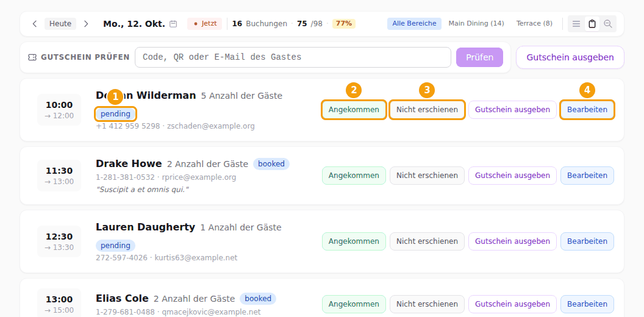
Task: Click booked badge next to Drake Howe
Action: pos(271,164)
